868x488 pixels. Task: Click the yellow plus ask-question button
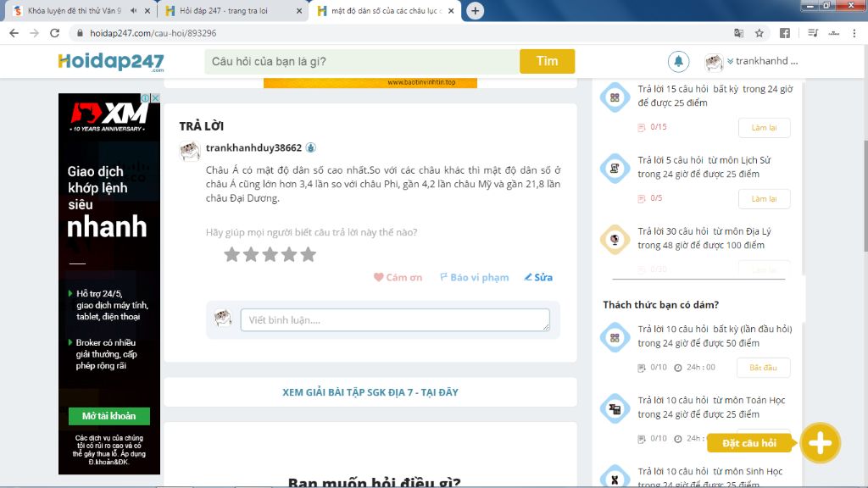820,443
